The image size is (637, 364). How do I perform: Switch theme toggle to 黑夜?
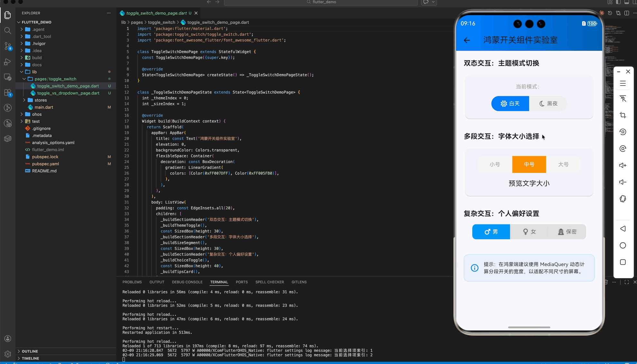(x=548, y=104)
